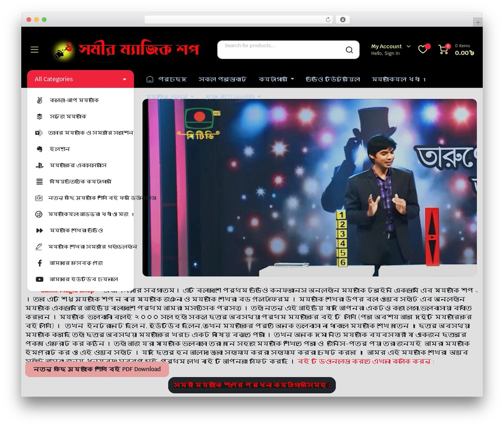Click the red link ending the paragraph
The height and width of the screenshot is (427, 504).
point(366,361)
